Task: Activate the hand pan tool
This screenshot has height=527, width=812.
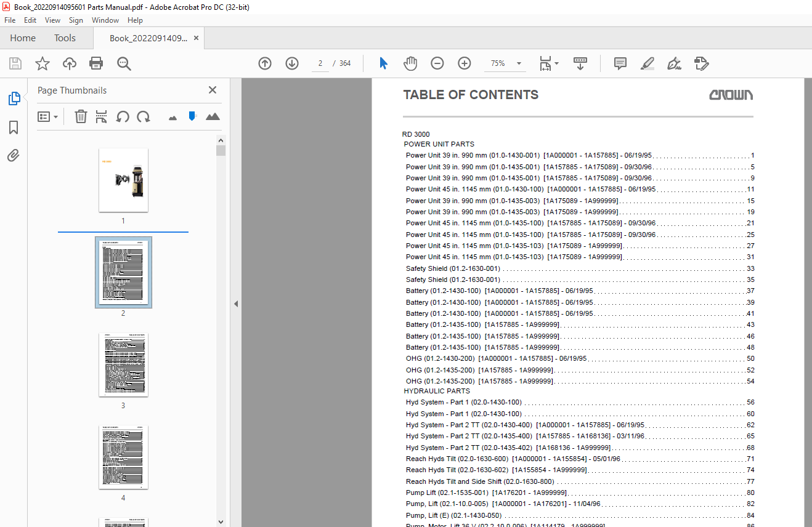Action: pyautogui.click(x=410, y=63)
